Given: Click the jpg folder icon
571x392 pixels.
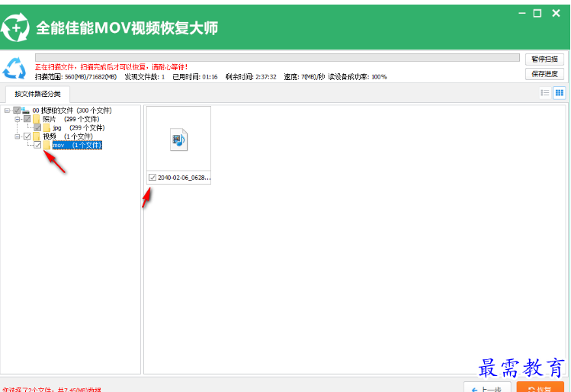Looking at the screenshot, I should tap(47, 128).
